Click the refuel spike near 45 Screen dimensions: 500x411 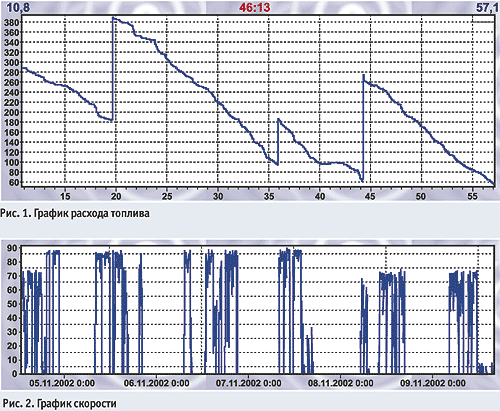coord(363,76)
